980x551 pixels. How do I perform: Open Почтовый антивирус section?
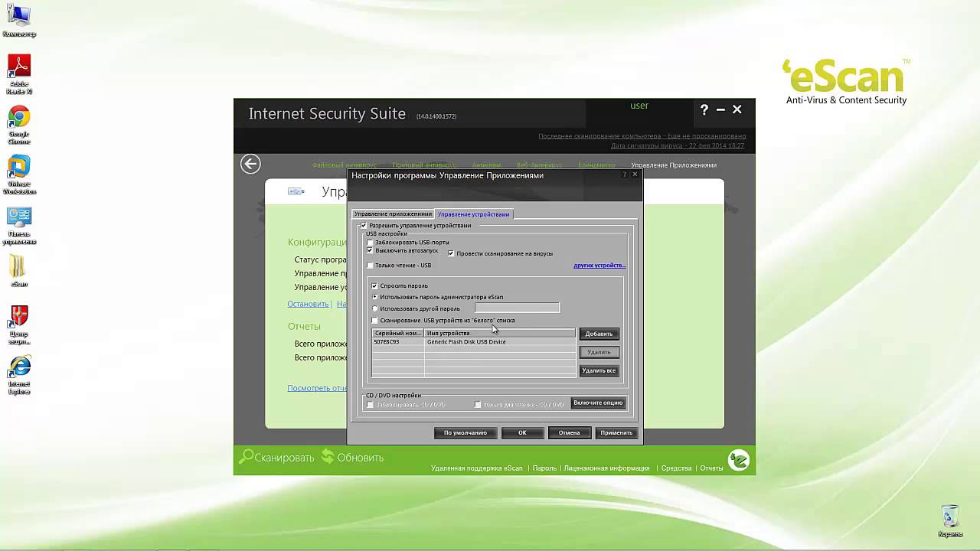click(424, 165)
